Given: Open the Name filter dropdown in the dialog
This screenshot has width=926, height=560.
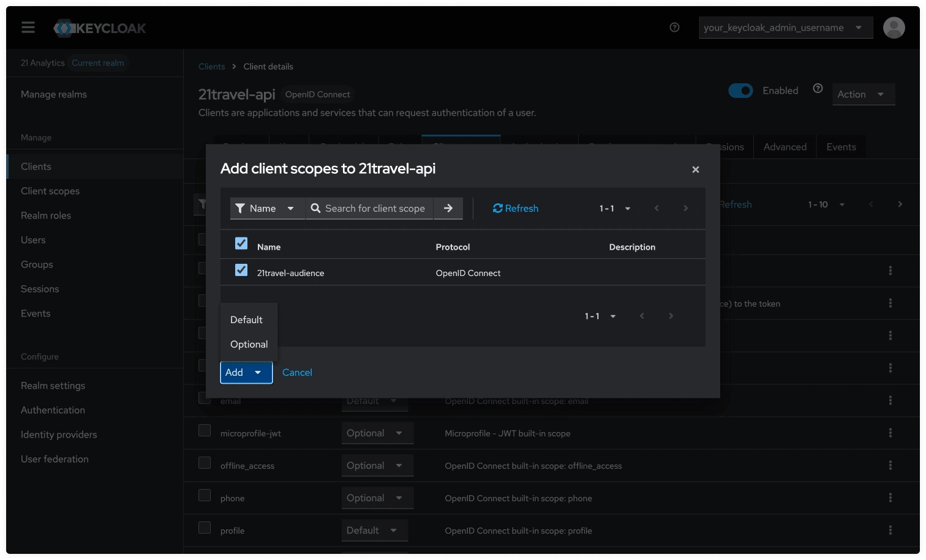Looking at the screenshot, I should (x=267, y=208).
